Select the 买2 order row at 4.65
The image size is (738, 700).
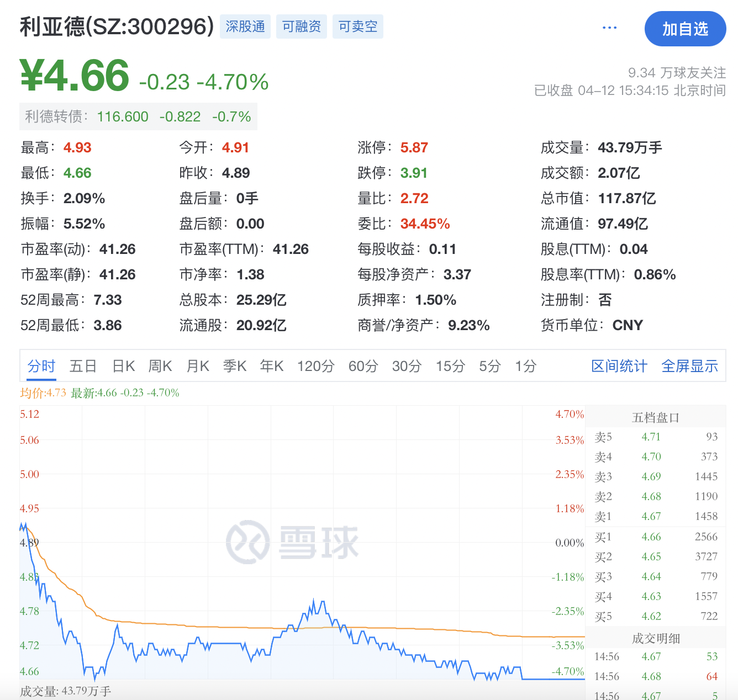click(x=656, y=556)
